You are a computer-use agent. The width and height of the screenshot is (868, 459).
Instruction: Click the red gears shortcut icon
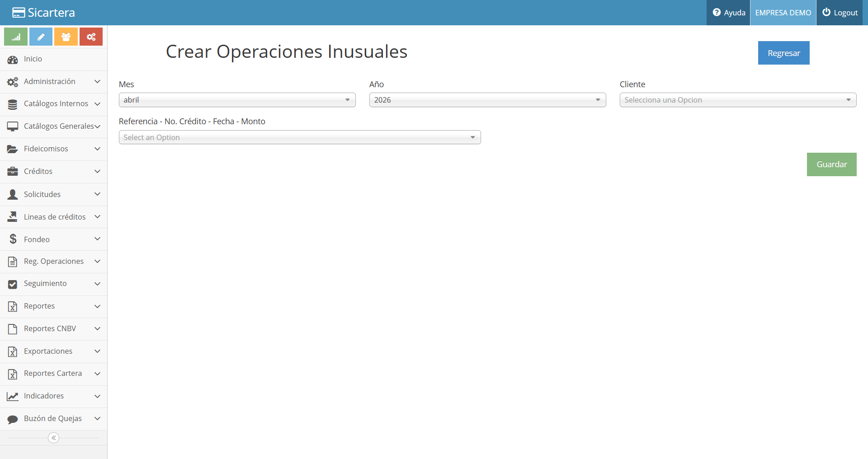[x=91, y=37]
